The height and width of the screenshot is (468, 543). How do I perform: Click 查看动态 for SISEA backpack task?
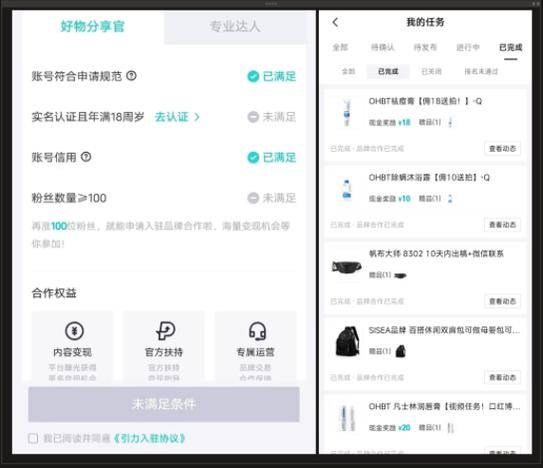point(502,378)
